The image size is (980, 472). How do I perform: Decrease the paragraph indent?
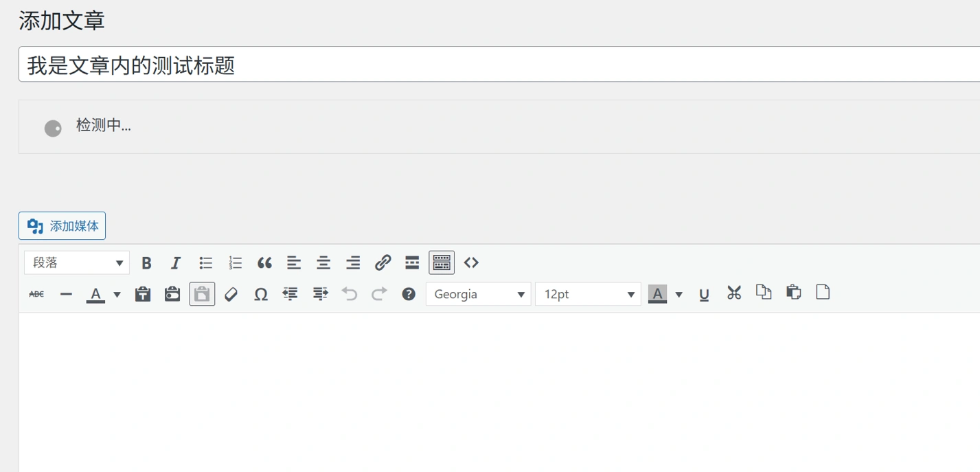pyautogui.click(x=290, y=294)
